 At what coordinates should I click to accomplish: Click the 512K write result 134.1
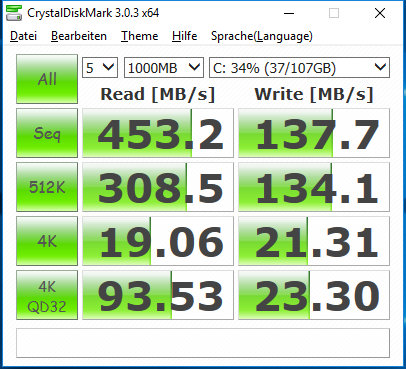pos(314,187)
